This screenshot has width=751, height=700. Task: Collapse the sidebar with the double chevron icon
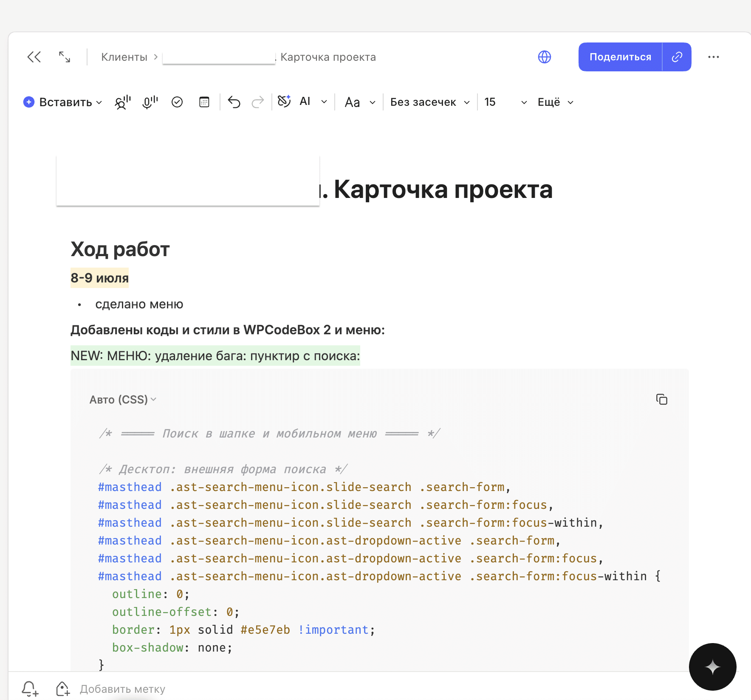click(34, 57)
